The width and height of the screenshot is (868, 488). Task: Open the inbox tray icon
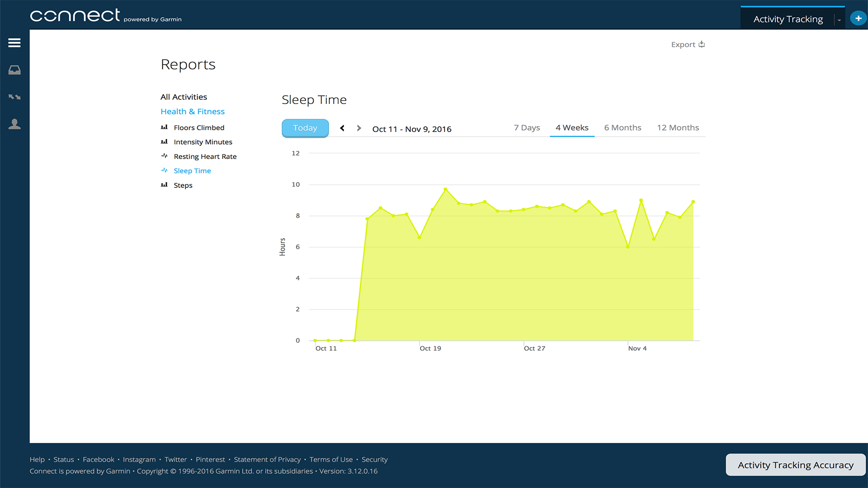[x=14, y=70]
